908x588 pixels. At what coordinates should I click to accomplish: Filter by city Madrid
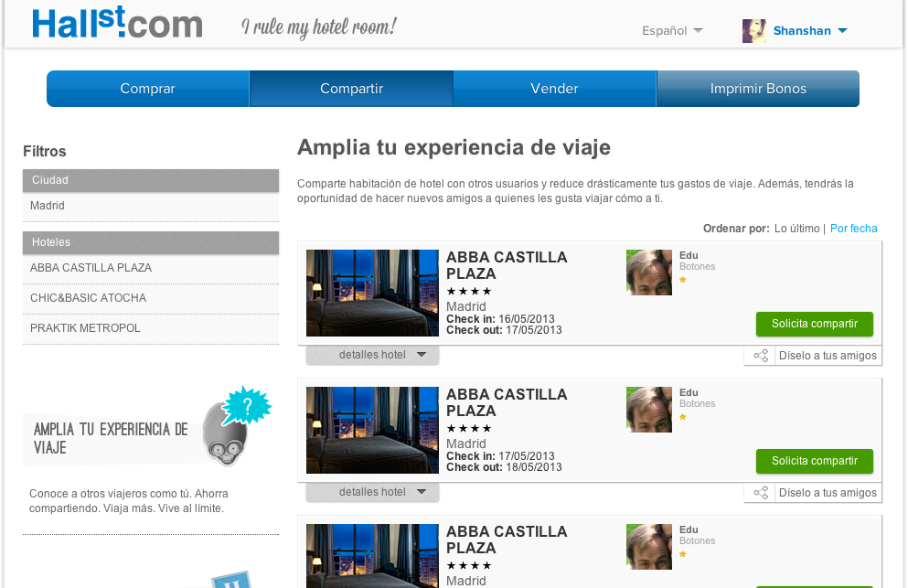[151, 206]
